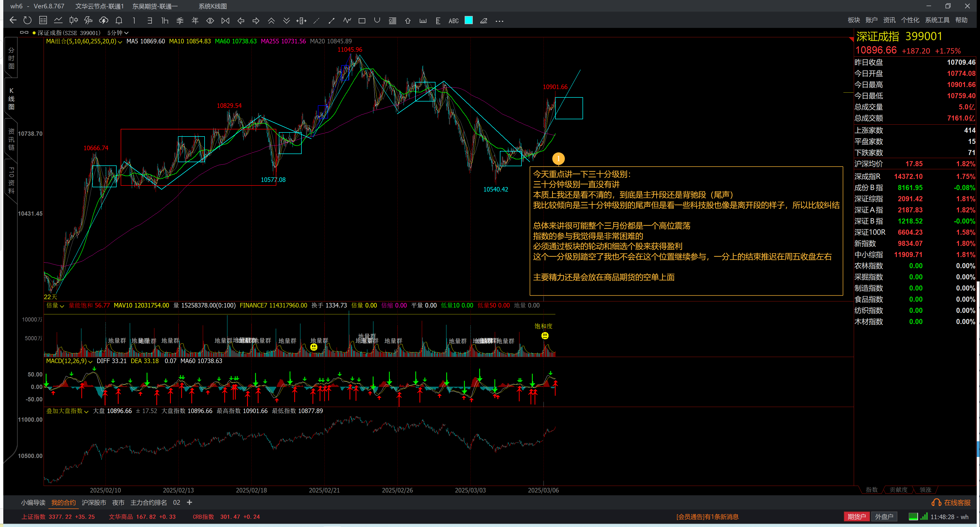Open the 帮助 menu

tap(961, 20)
